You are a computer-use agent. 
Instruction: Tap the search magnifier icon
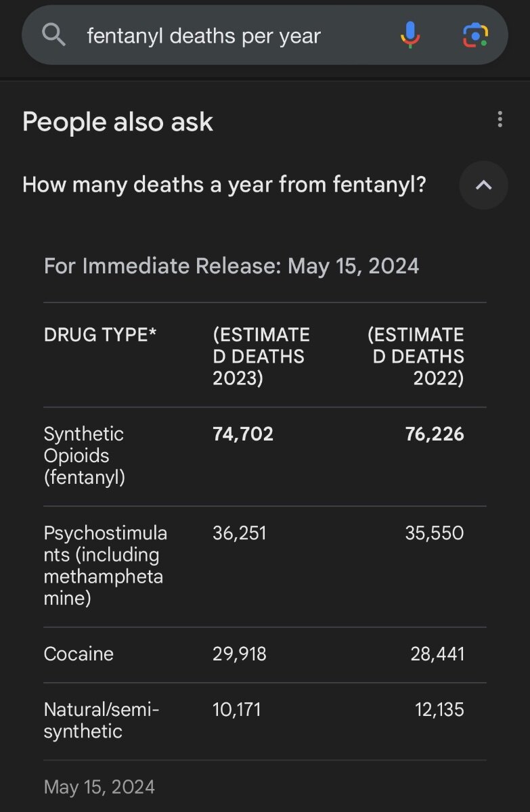53,35
